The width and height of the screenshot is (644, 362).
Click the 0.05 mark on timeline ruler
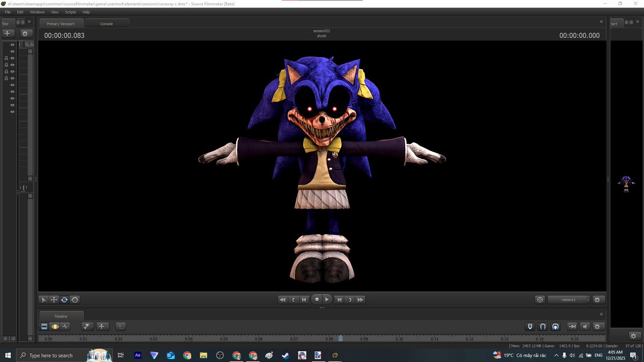(224, 339)
